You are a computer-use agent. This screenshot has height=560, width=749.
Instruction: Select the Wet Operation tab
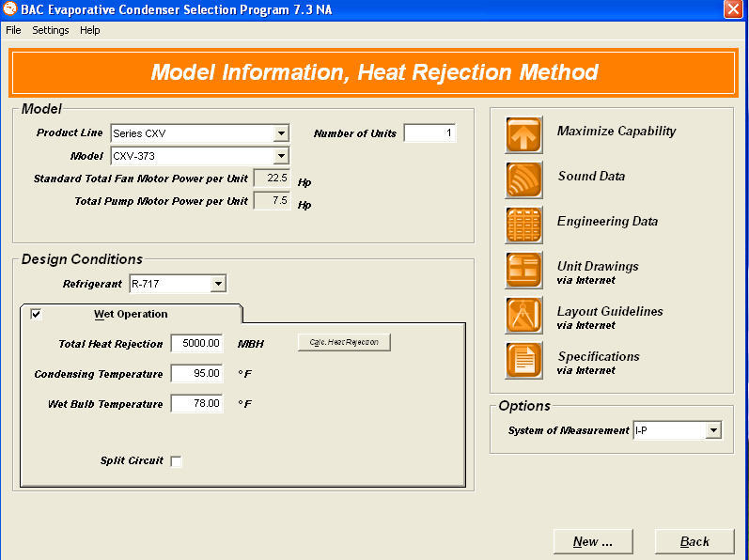[131, 314]
